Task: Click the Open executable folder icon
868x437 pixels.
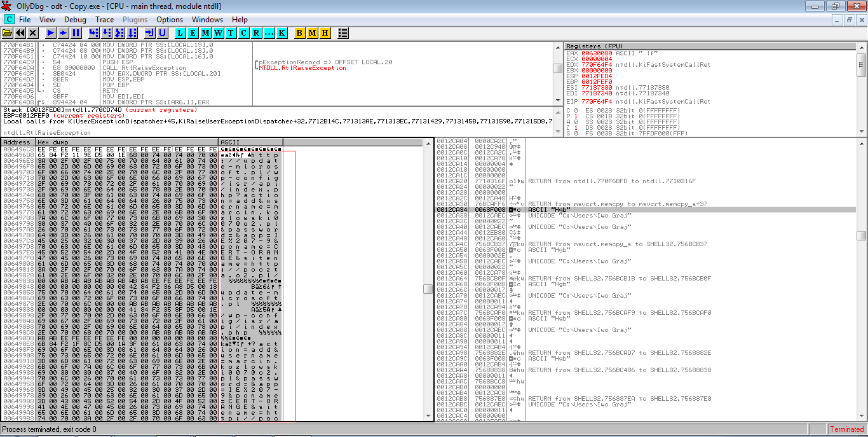Action: tap(8, 32)
